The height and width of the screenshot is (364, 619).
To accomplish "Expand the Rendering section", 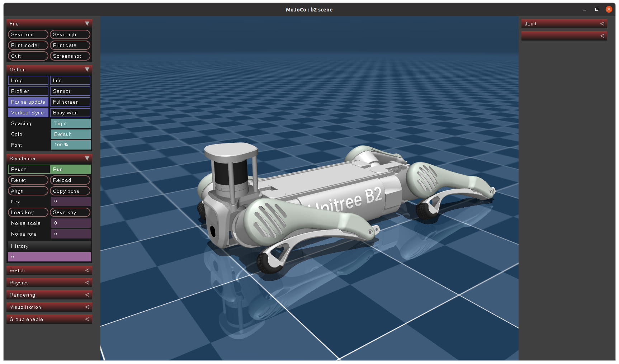I will tap(87, 295).
